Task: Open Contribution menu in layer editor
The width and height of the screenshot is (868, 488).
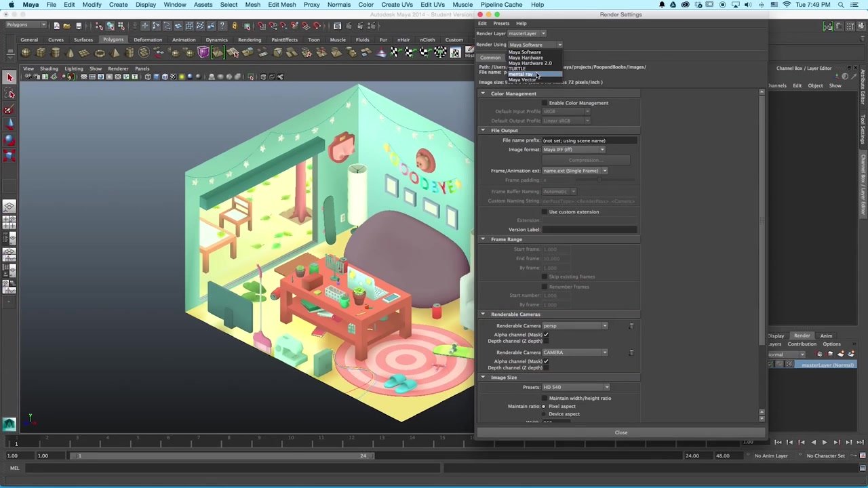Action: [x=802, y=344]
